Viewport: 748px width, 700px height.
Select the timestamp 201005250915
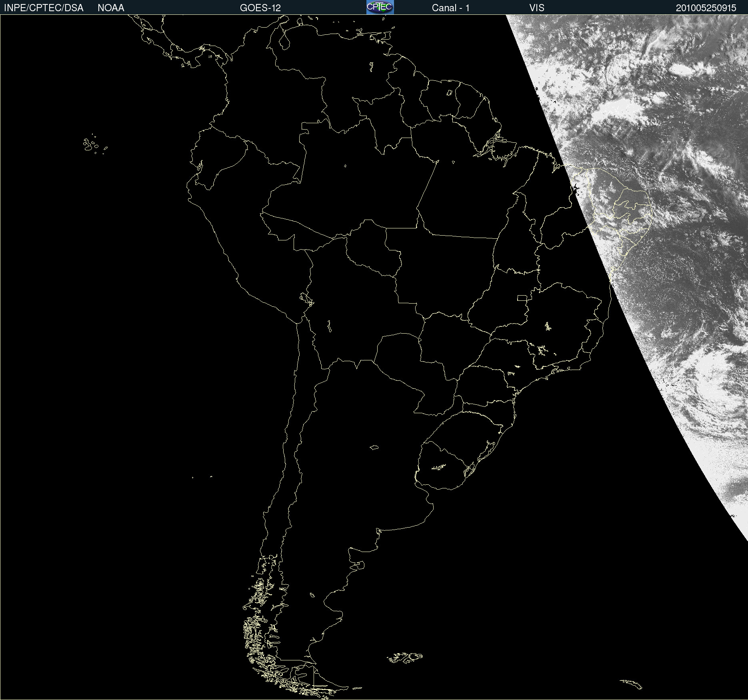coord(706,8)
